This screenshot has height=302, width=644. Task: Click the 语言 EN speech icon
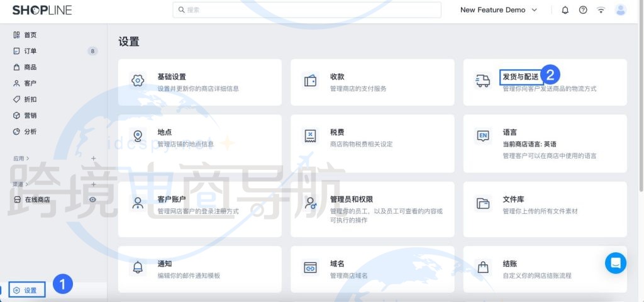[x=483, y=136]
